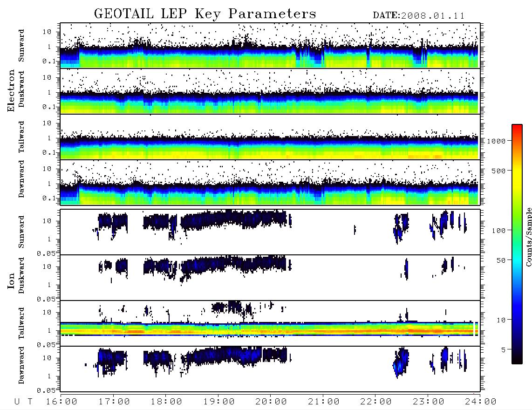Click the 24:00 time tick label
This screenshot has width=532, height=410.
(x=480, y=402)
